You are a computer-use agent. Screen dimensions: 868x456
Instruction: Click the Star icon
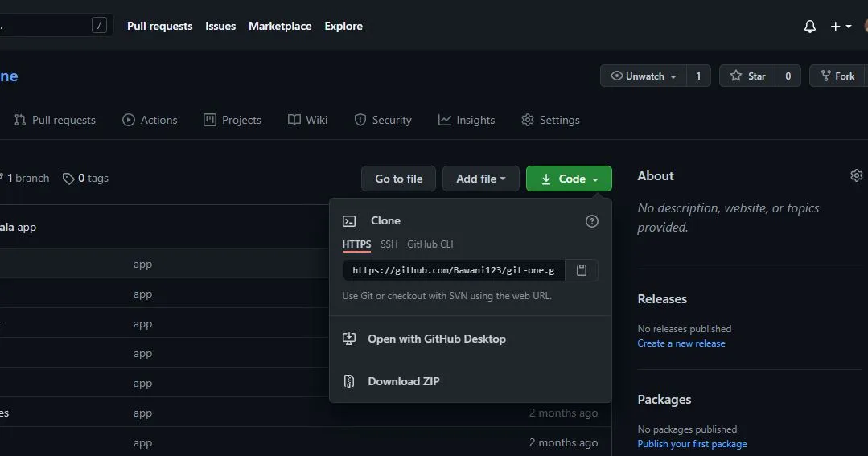(736, 76)
